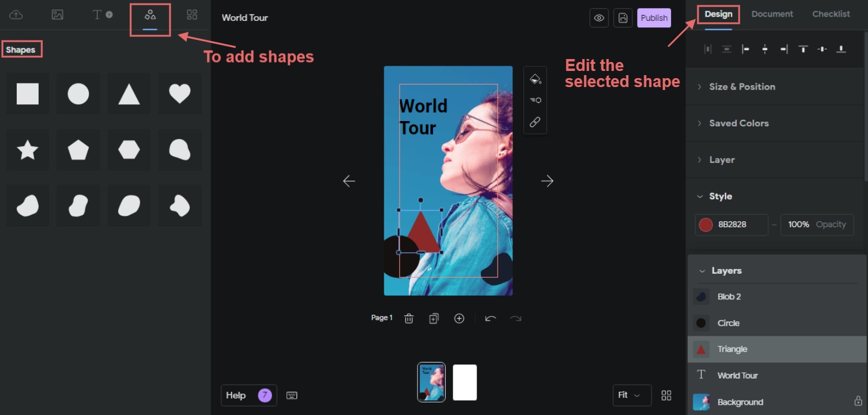The image size is (868, 415).
Task: Align the selected shape to the top
Action: [x=802, y=49]
